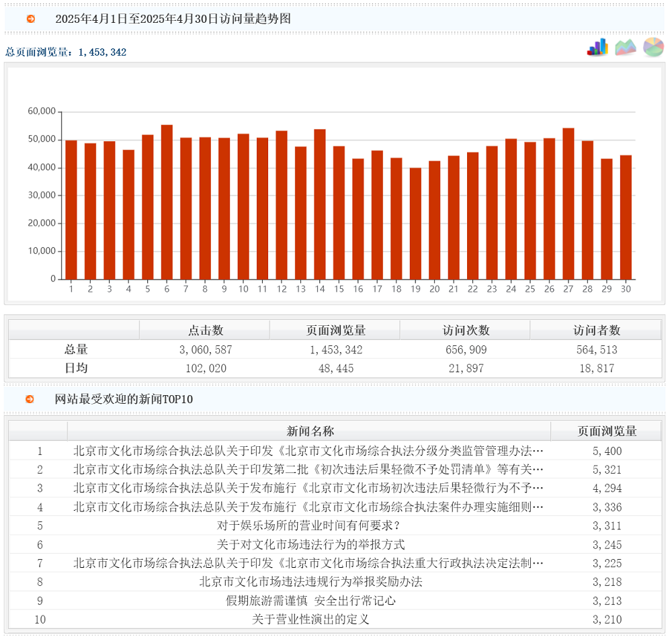This screenshot has height=637, width=672.
Task: Click daily average page views 48,445
Action: [336, 368]
